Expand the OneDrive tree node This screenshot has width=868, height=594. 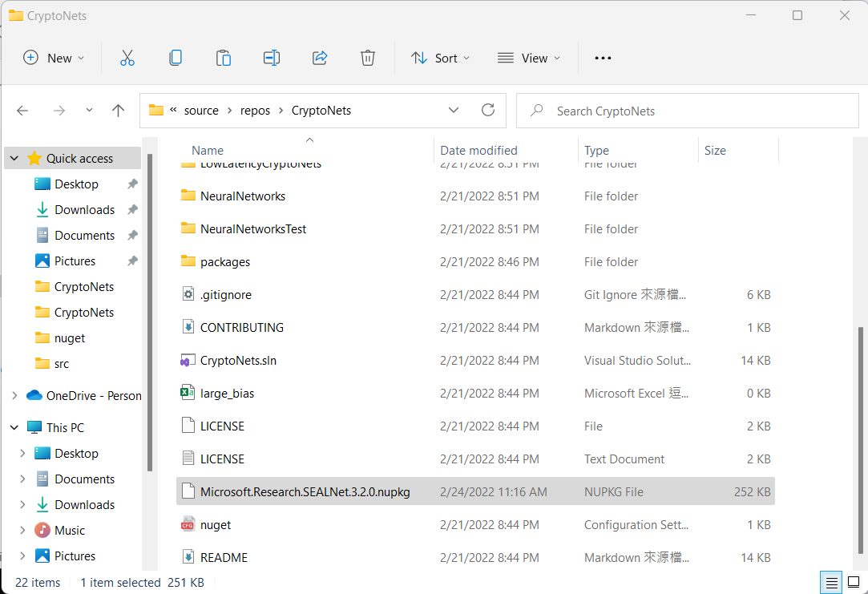tap(14, 395)
